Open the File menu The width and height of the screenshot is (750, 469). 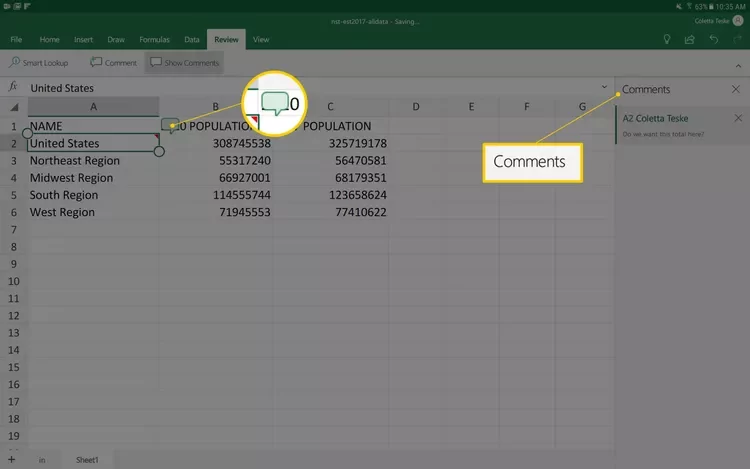(x=16, y=39)
